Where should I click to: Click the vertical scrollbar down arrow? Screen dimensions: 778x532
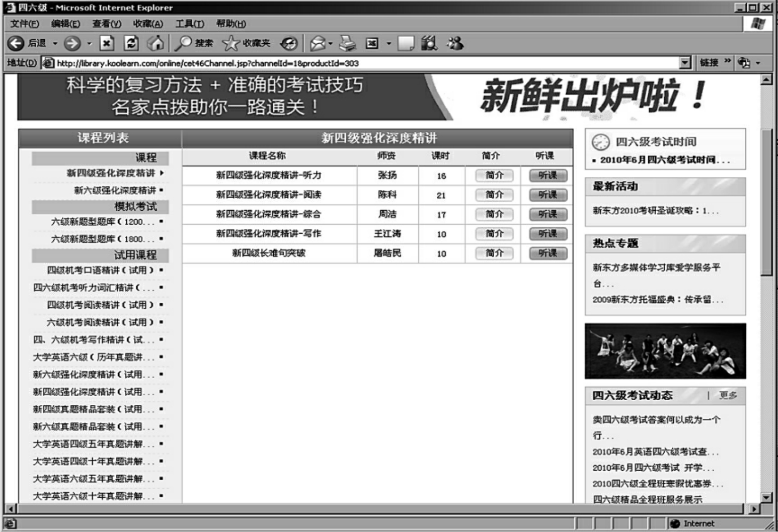click(x=766, y=498)
